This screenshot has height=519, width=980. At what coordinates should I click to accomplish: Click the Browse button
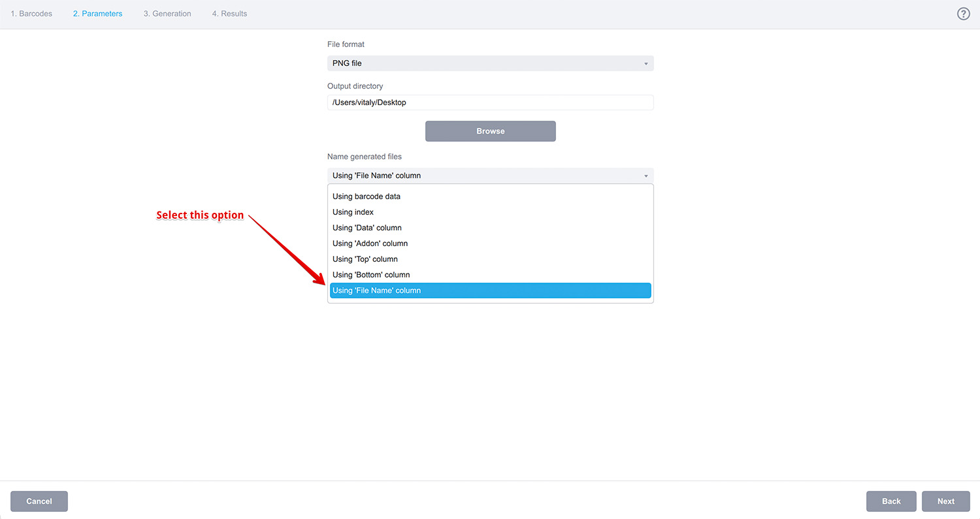click(490, 131)
